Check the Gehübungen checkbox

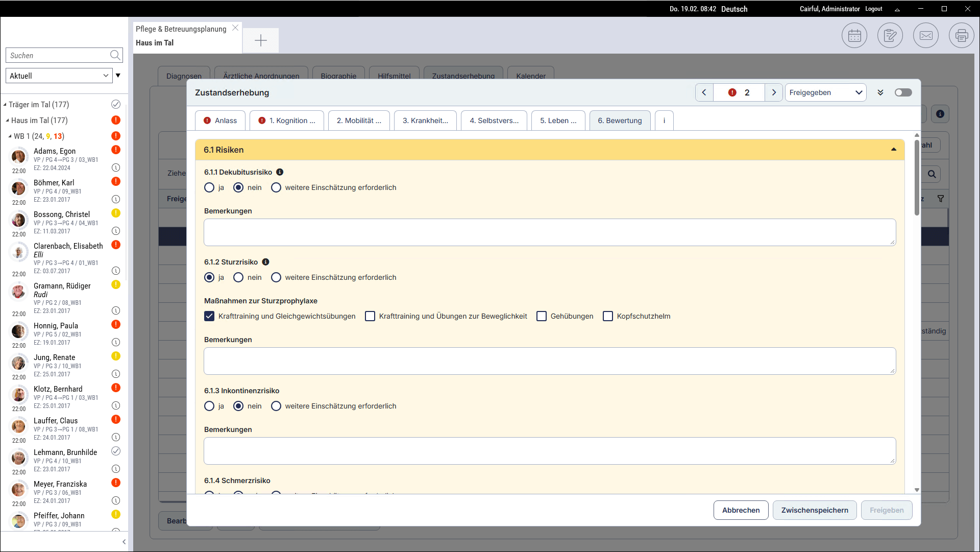(x=542, y=316)
